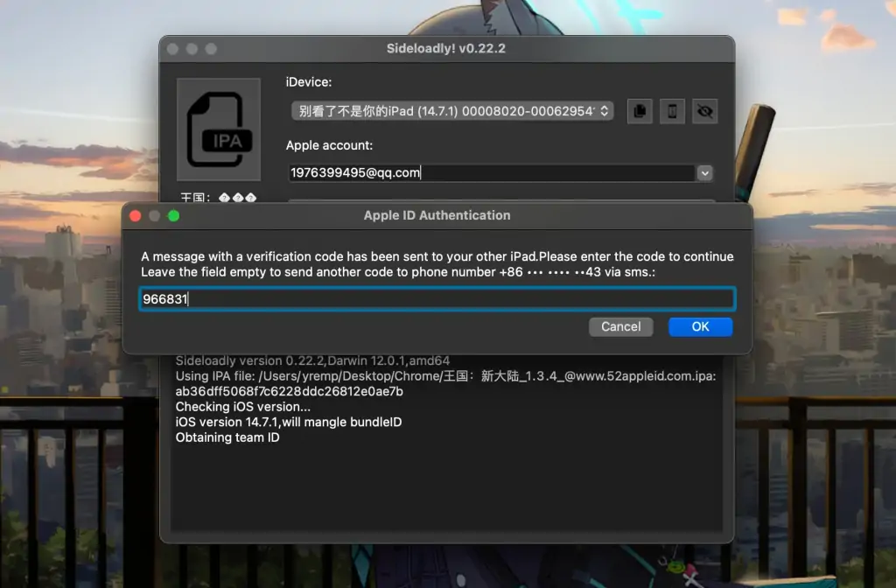Click the hash line 'ab36dff5068f7c6228ddc26812e0ae7b'
The image size is (896, 588).
[x=289, y=391]
